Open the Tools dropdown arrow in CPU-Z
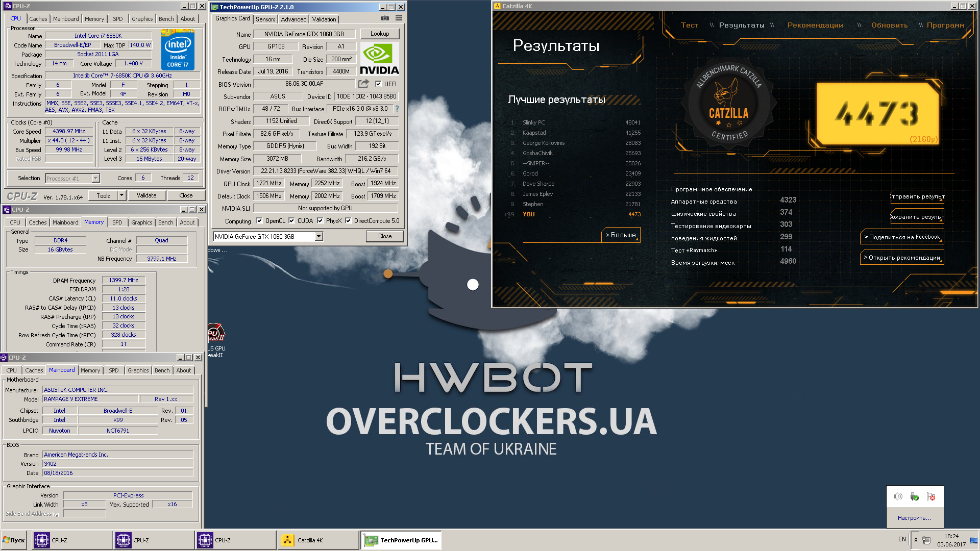Image resolution: width=980 pixels, height=551 pixels. coord(121,195)
